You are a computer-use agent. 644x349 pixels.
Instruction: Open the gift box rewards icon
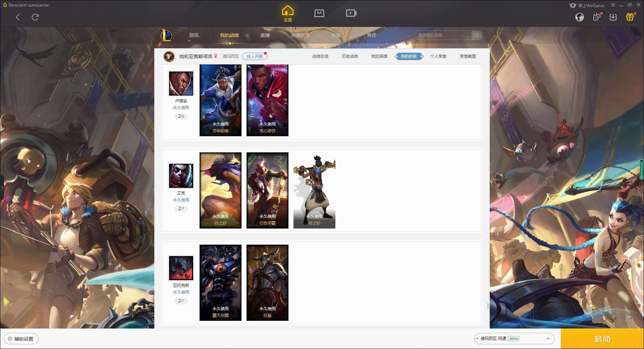tap(630, 17)
